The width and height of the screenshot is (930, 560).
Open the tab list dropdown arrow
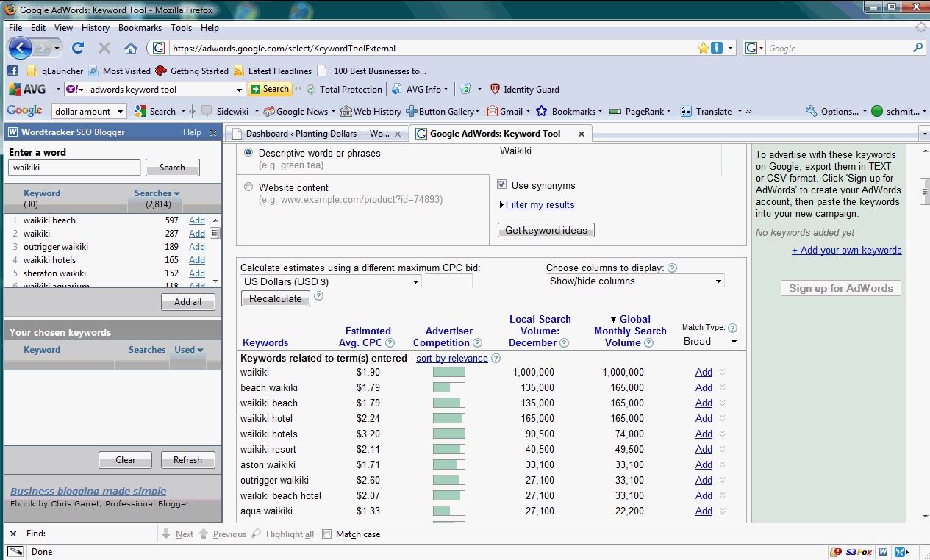924,134
